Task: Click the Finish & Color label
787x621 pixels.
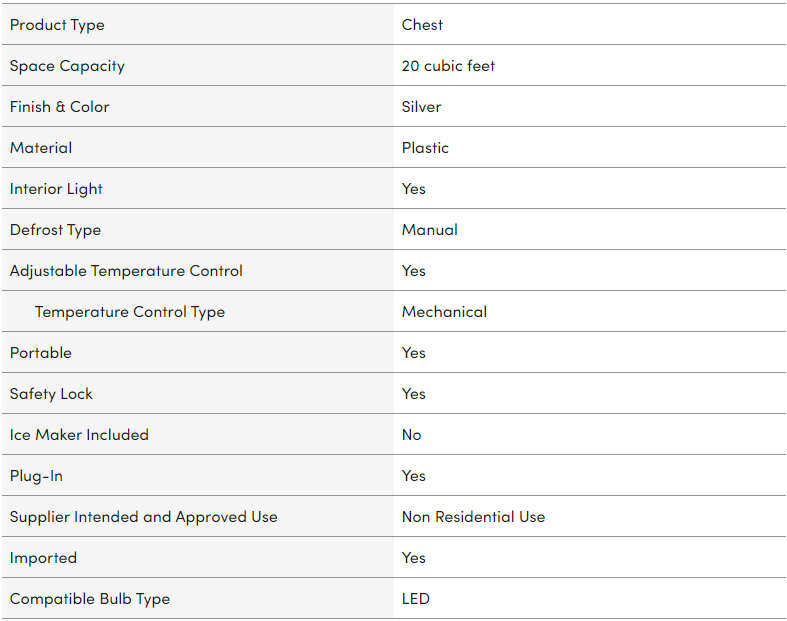Action: click(x=59, y=107)
